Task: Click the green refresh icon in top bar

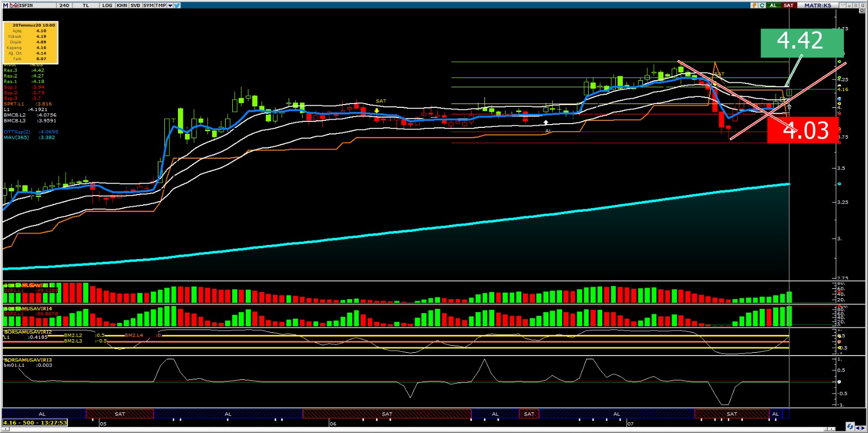Action: (762, 5)
